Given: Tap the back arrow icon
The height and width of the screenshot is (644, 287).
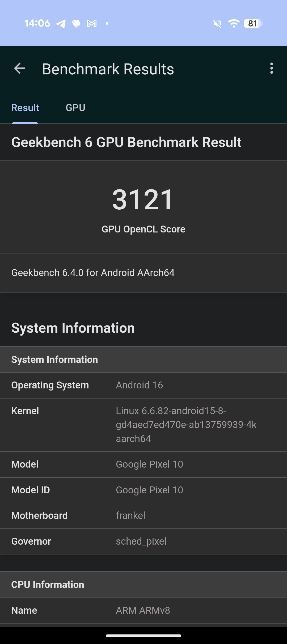Looking at the screenshot, I should pyautogui.click(x=20, y=69).
